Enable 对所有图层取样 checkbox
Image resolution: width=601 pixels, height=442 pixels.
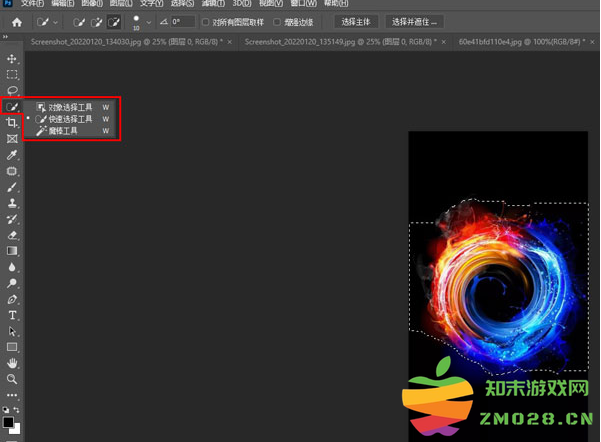pos(206,21)
